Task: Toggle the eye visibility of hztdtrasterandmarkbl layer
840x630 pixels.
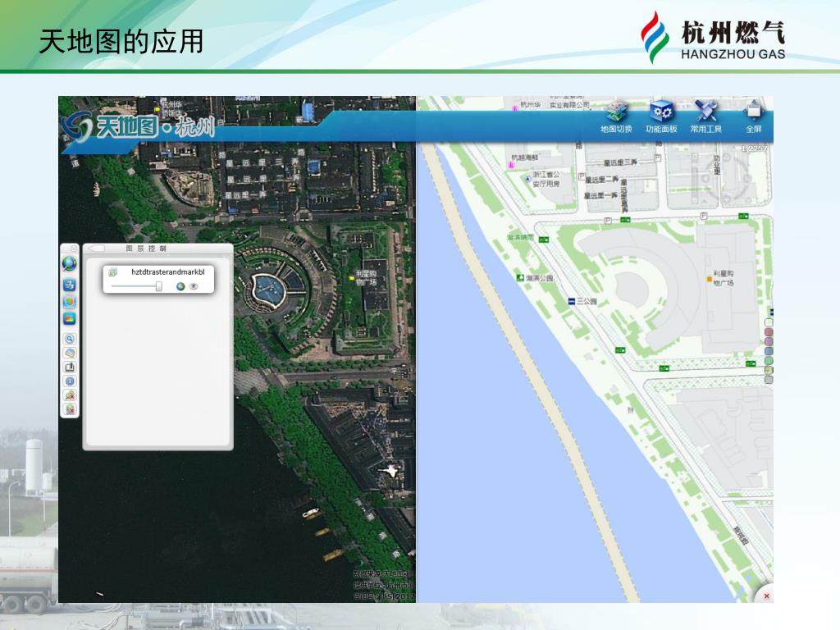Action: 194,286
